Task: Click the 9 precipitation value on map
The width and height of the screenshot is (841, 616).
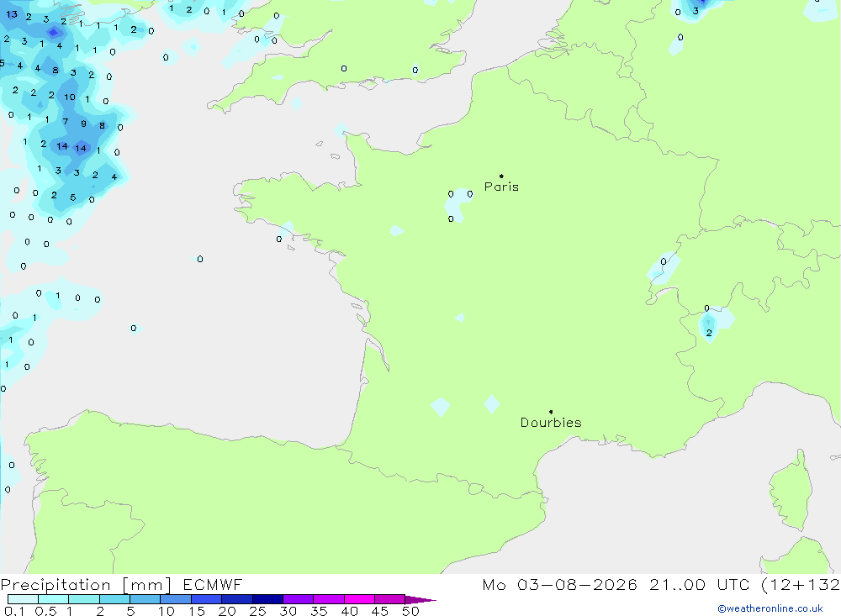Action: (83, 124)
